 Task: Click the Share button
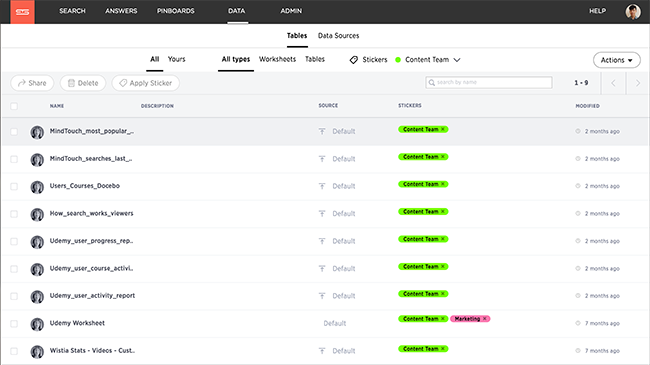(x=32, y=83)
